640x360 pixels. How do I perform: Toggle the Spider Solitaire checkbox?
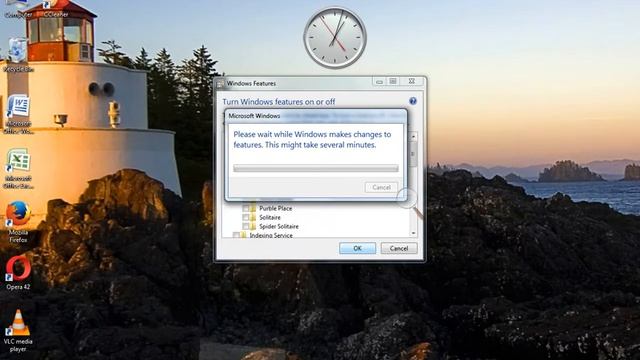click(x=246, y=226)
